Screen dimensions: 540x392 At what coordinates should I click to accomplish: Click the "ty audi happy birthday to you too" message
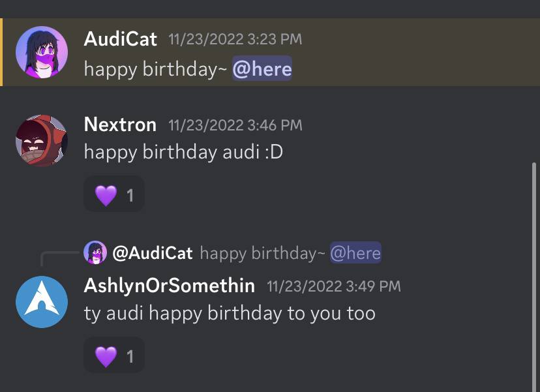[x=230, y=313]
